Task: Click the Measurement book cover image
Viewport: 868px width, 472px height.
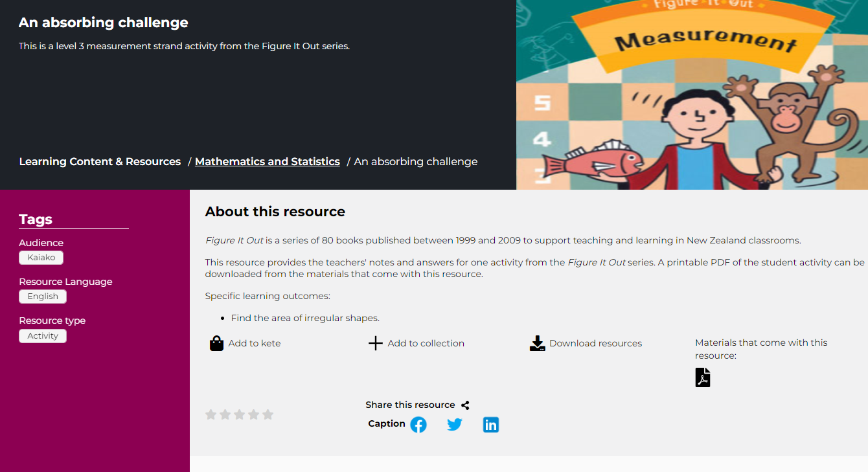Action: [692, 95]
